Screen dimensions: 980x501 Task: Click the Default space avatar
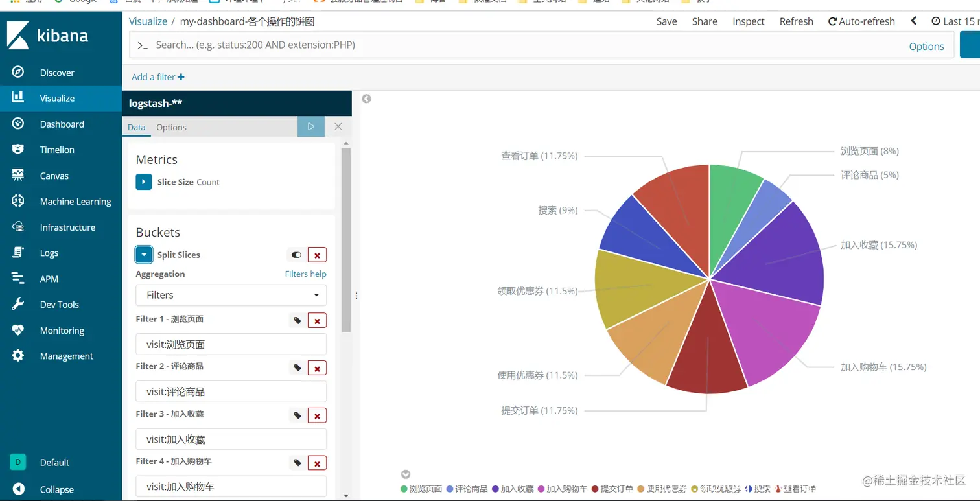click(17, 461)
